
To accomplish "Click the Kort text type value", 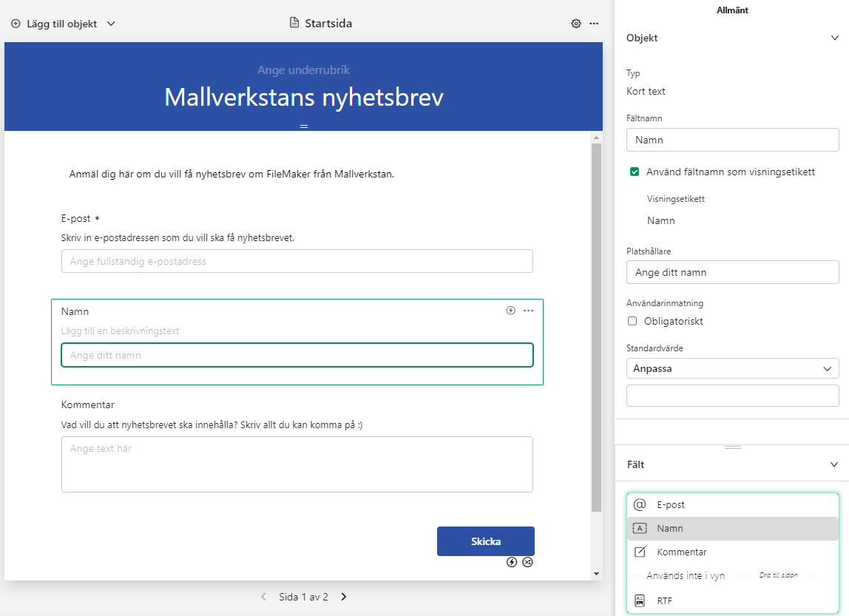I will [x=646, y=91].
